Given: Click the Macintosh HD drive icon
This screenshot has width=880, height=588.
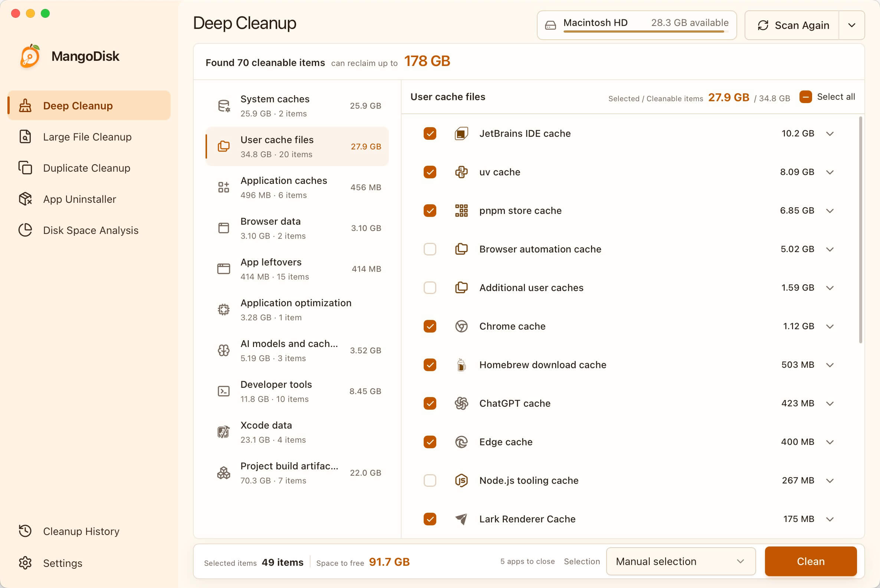Looking at the screenshot, I should click(x=550, y=26).
